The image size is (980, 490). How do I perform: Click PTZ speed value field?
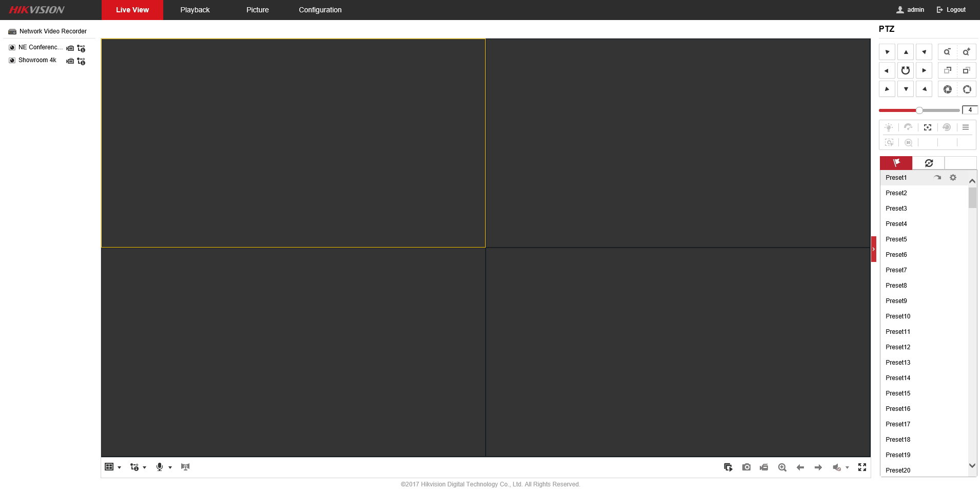click(970, 110)
